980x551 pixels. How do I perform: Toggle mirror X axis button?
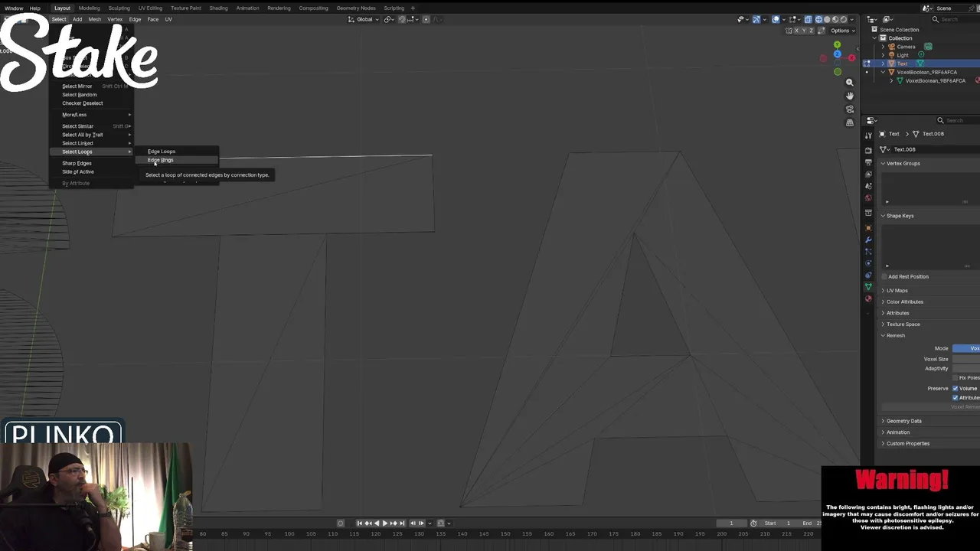(x=798, y=31)
